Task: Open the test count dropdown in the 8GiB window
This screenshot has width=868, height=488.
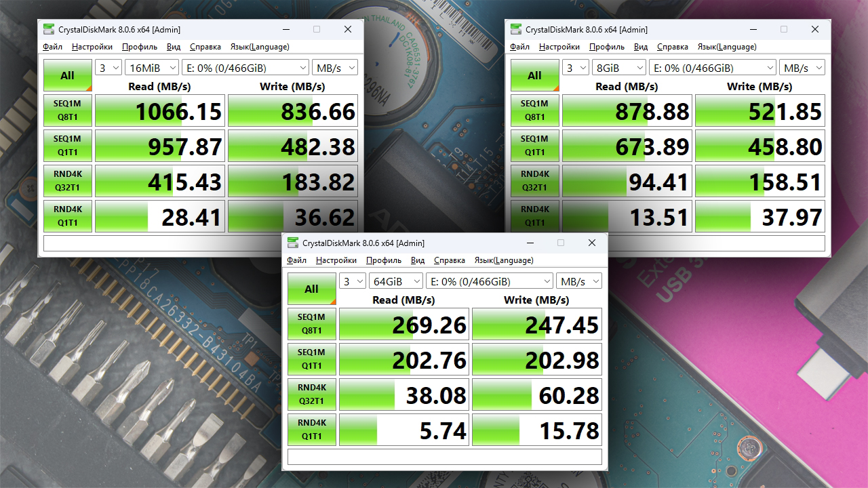Action: tap(576, 68)
